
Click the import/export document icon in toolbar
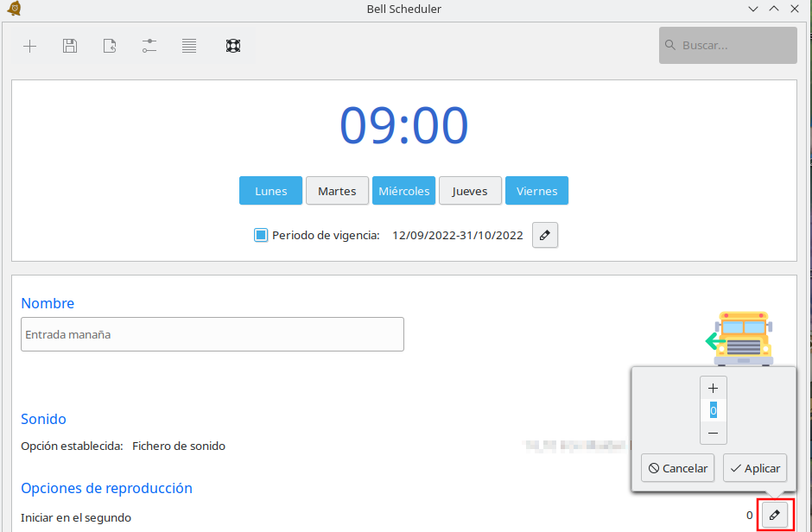pyautogui.click(x=110, y=46)
